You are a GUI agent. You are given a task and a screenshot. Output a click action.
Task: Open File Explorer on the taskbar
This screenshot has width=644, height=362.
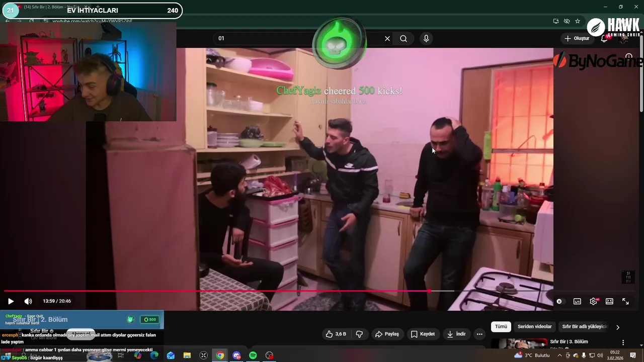point(187,355)
